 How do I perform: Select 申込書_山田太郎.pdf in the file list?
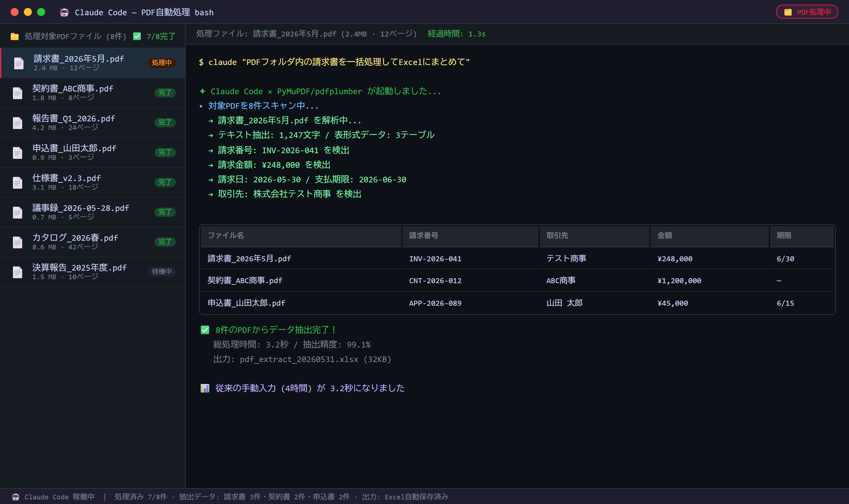(93, 153)
